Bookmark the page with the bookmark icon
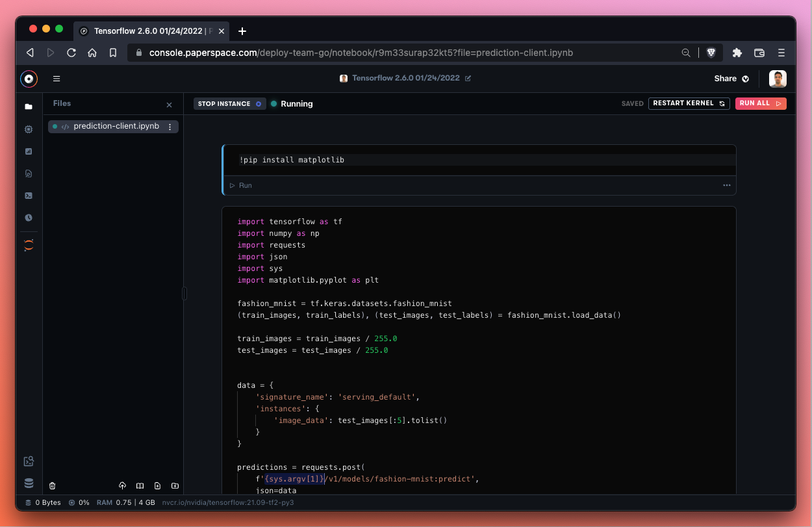Viewport: 812px width, 527px height. coord(113,53)
